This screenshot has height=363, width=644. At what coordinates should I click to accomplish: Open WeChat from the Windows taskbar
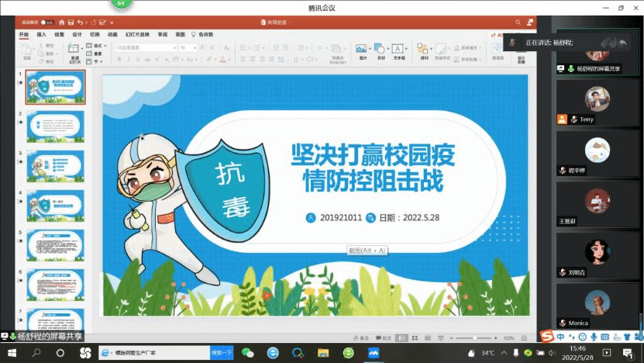(248, 353)
